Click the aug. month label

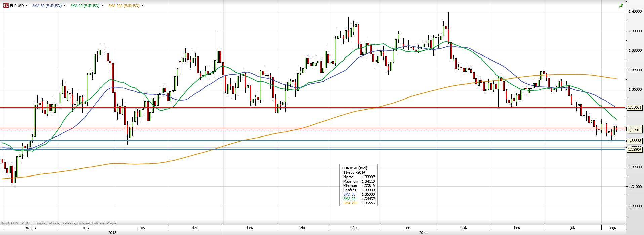[x=612, y=228]
